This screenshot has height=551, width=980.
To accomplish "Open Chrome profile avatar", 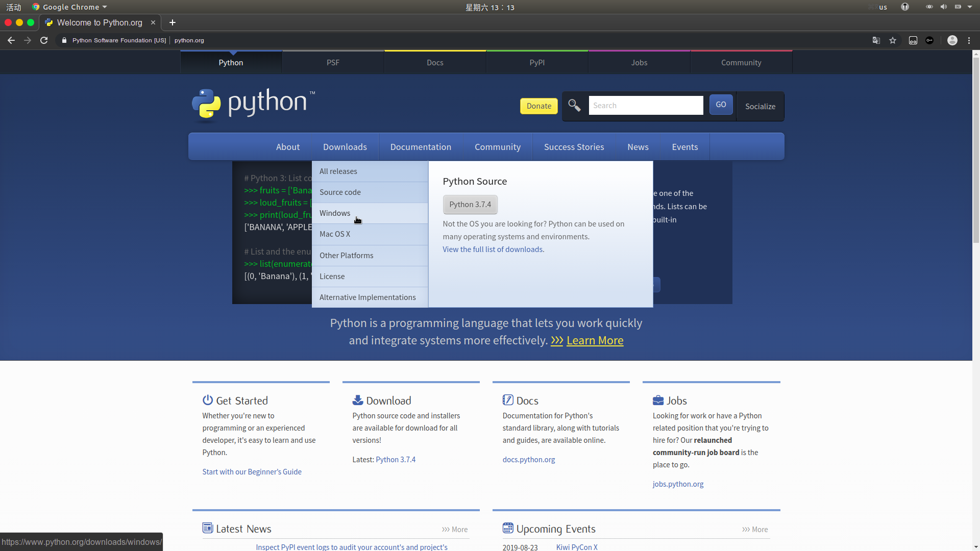I will point(952,40).
